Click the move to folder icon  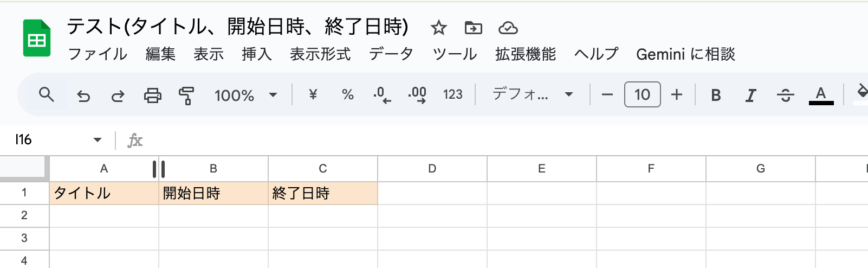[x=473, y=28]
